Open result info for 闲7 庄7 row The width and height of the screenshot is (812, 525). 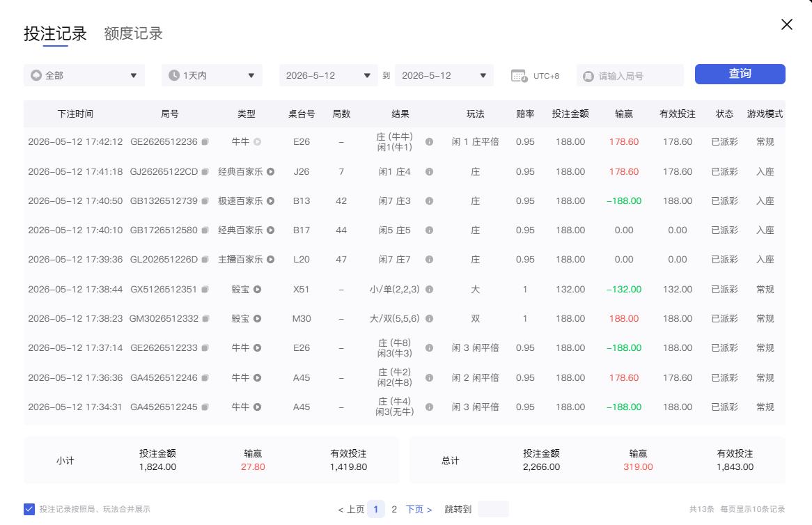pyautogui.click(x=429, y=260)
